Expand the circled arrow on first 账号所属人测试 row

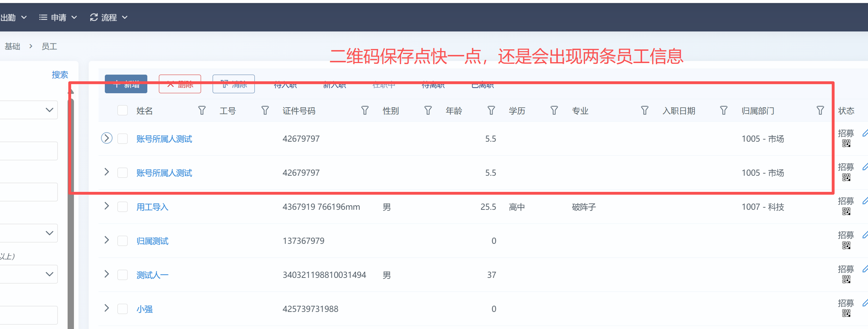(107, 138)
